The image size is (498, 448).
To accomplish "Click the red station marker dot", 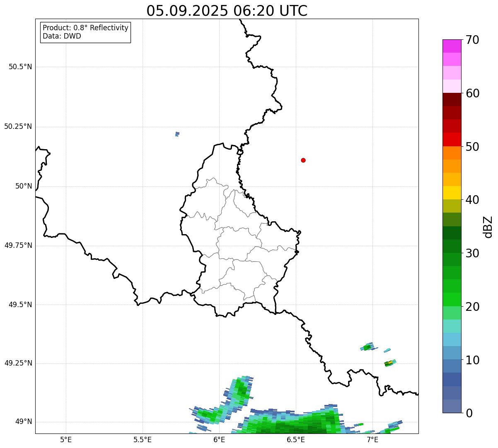I will pyautogui.click(x=303, y=160).
